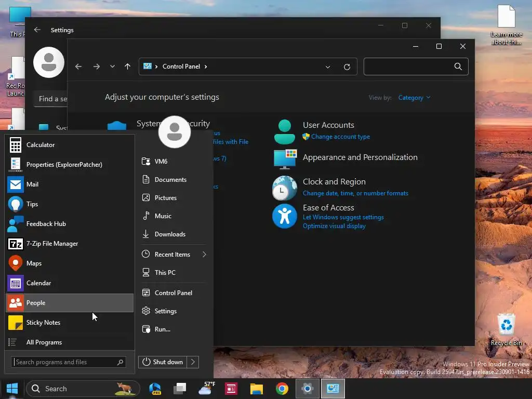Click the Appearance and Personalization monitor icon
The width and height of the screenshot is (532, 399).
click(285, 159)
